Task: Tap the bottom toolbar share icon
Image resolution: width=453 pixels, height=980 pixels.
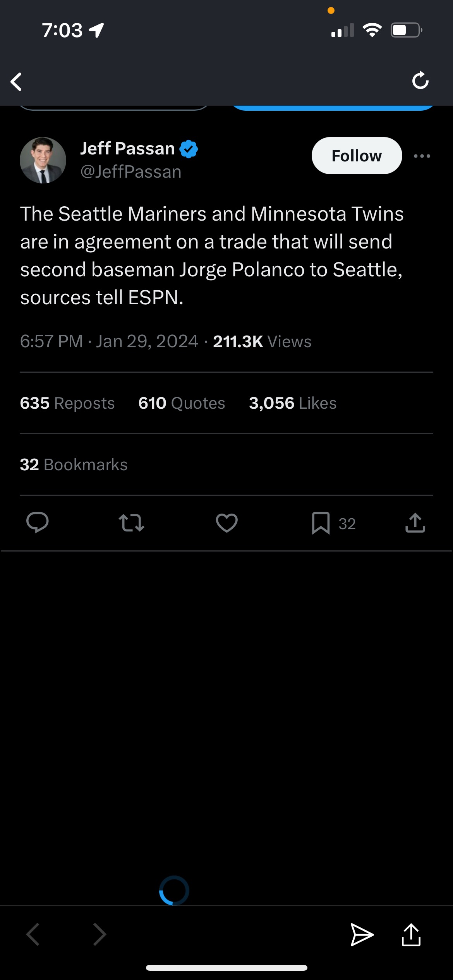Action: (411, 934)
